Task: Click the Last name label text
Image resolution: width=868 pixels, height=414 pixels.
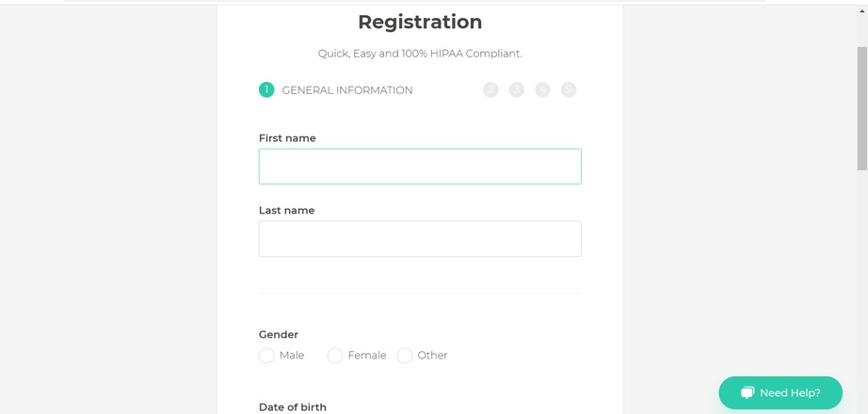Action: click(x=287, y=211)
